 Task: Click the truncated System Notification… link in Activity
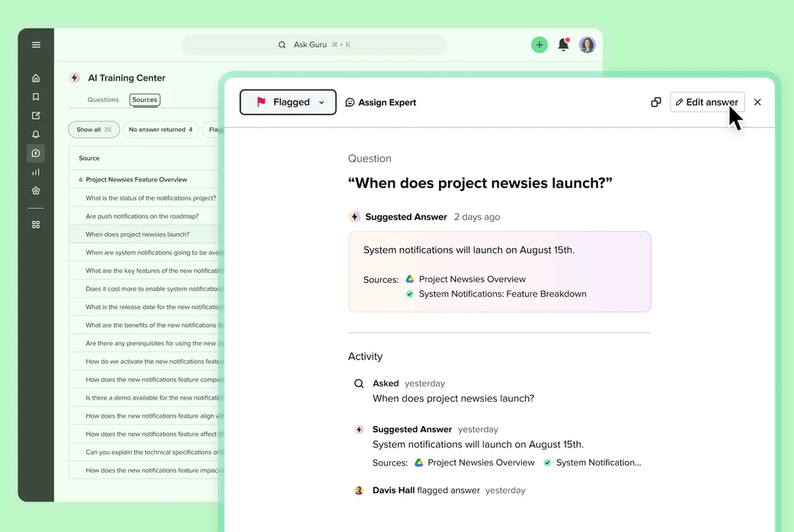[593, 463]
